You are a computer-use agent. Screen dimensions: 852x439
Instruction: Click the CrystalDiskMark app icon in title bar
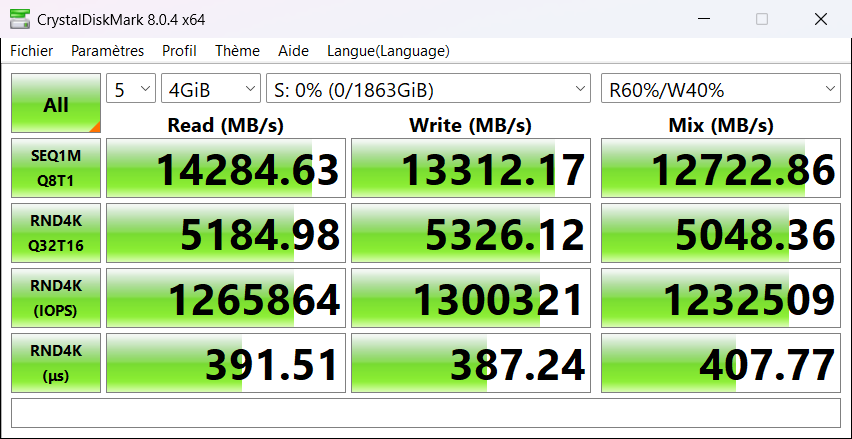(x=18, y=19)
